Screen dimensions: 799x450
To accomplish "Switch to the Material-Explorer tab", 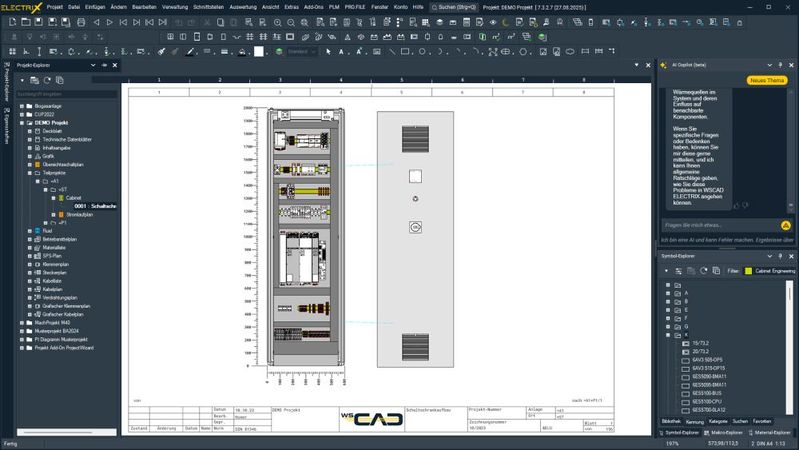I will (x=769, y=433).
